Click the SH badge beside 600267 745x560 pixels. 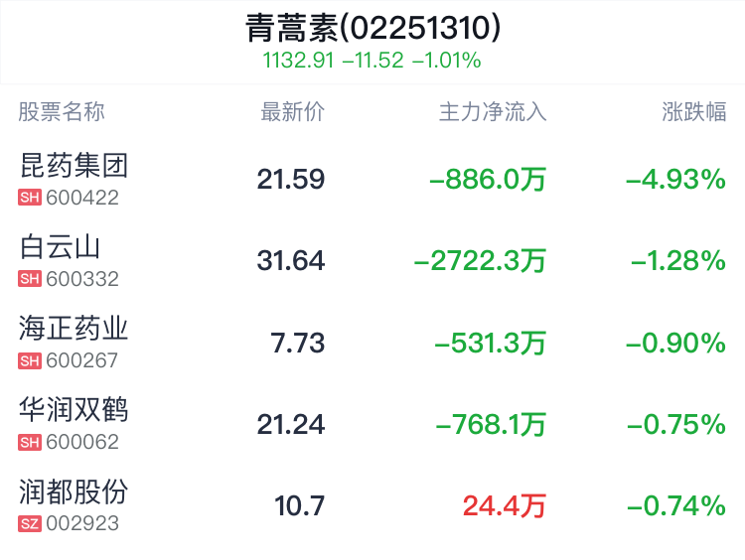point(30,361)
